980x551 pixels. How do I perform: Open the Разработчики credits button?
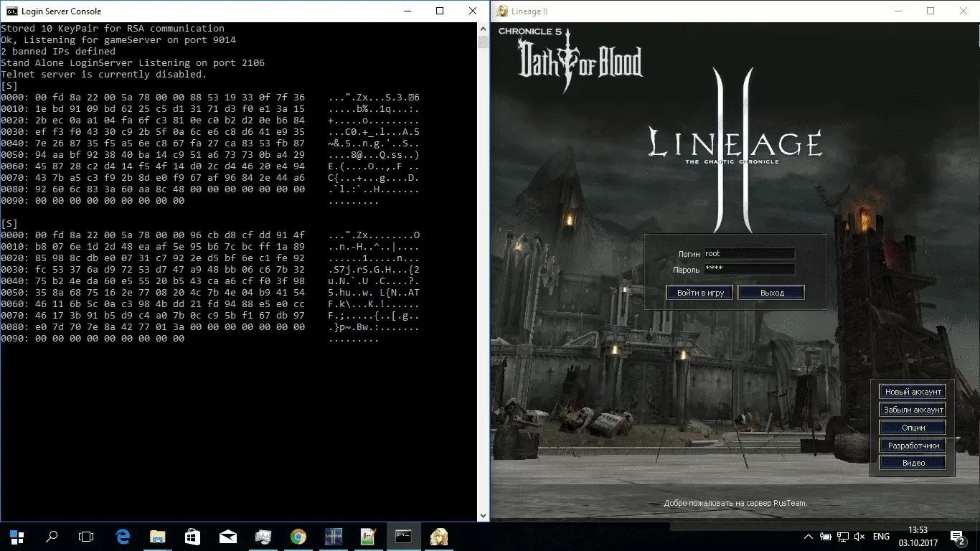913,446
